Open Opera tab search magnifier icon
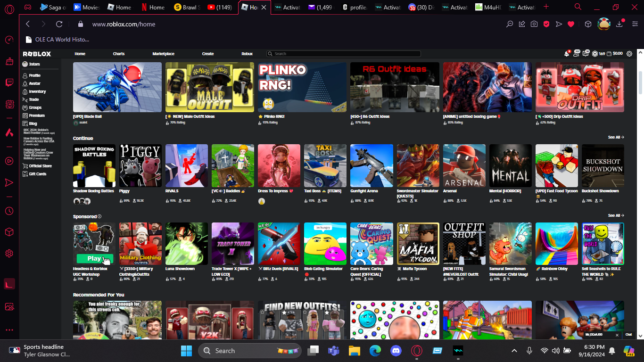 click(578, 7)
